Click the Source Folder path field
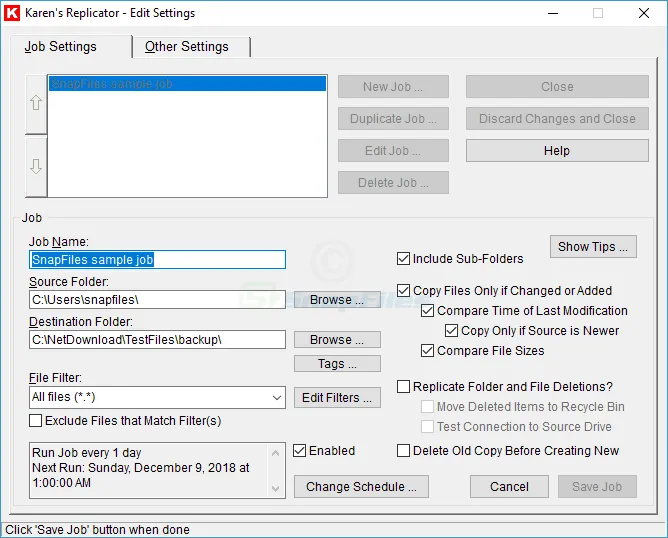This screenshot has width=668, height=538. tap(157, 299)
